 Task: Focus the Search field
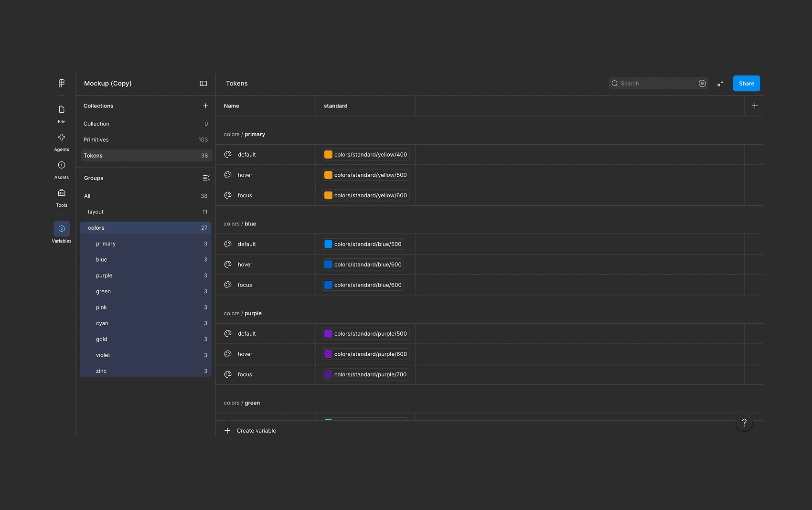[x=652, y=83]
